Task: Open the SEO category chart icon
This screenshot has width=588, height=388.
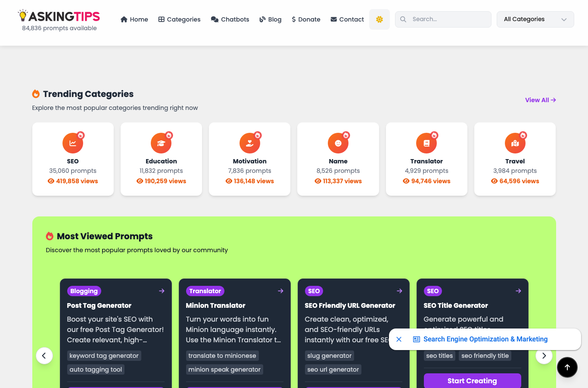Action: coord(73,143)
